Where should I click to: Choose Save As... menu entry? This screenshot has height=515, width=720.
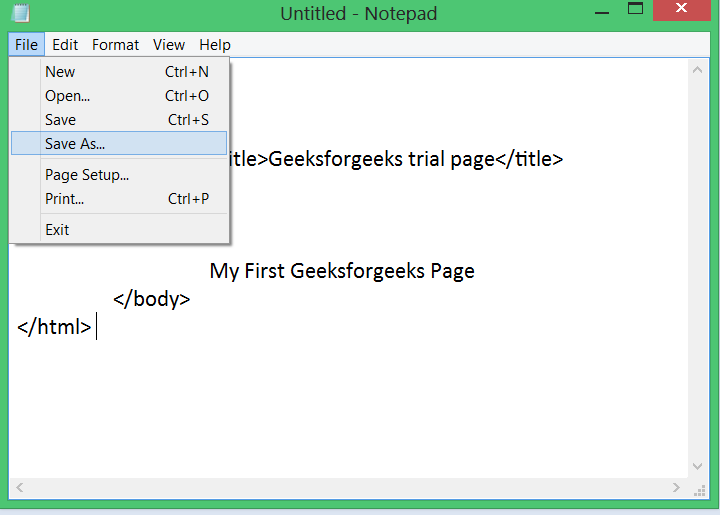click(x=119, y=143)
